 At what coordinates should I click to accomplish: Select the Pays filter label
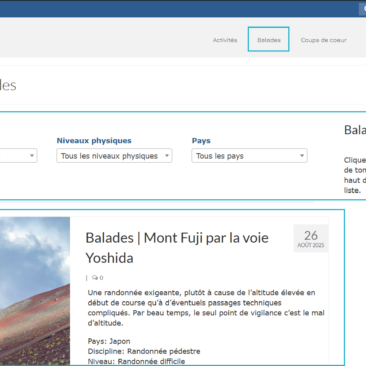[x=201, y=141]
